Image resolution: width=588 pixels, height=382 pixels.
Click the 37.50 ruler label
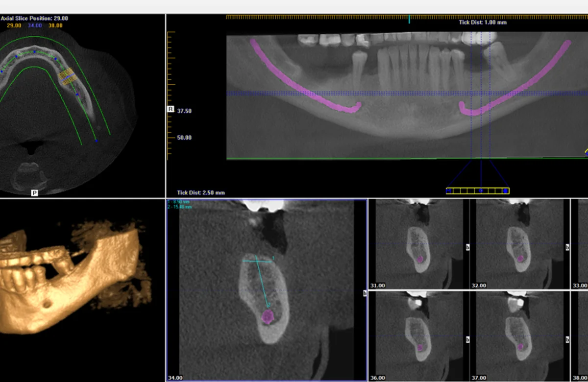point(184,111)
